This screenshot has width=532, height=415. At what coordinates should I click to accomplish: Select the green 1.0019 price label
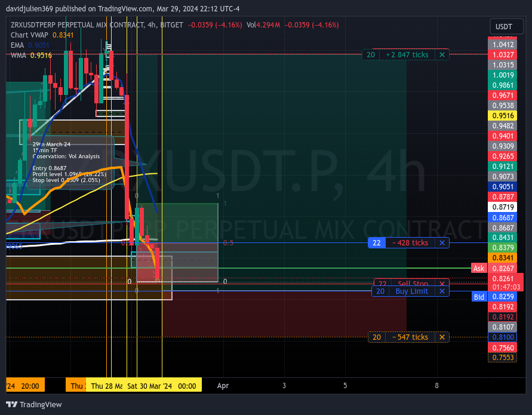(x=503, y=75)
